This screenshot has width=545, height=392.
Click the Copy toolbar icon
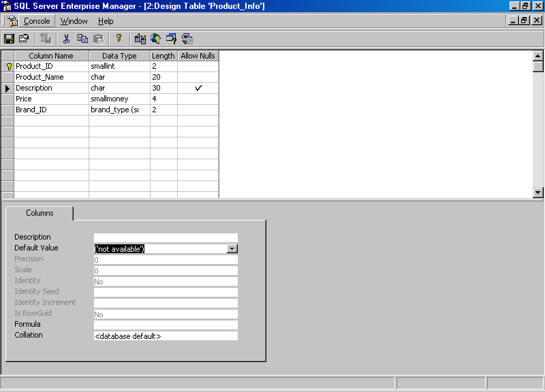click(82, 39)
